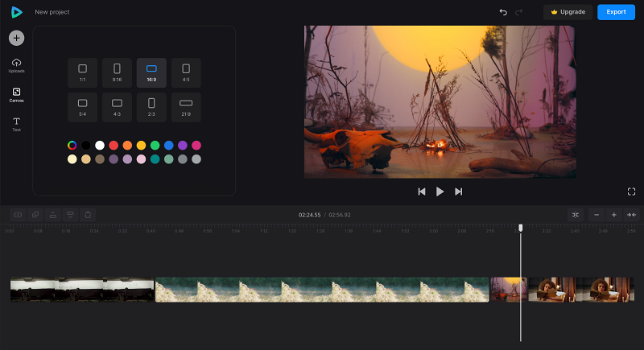The height and width of the screenshot is (350, 644).
Task: Pick the magenta pink background color
Action: click(x=196, y=146)
